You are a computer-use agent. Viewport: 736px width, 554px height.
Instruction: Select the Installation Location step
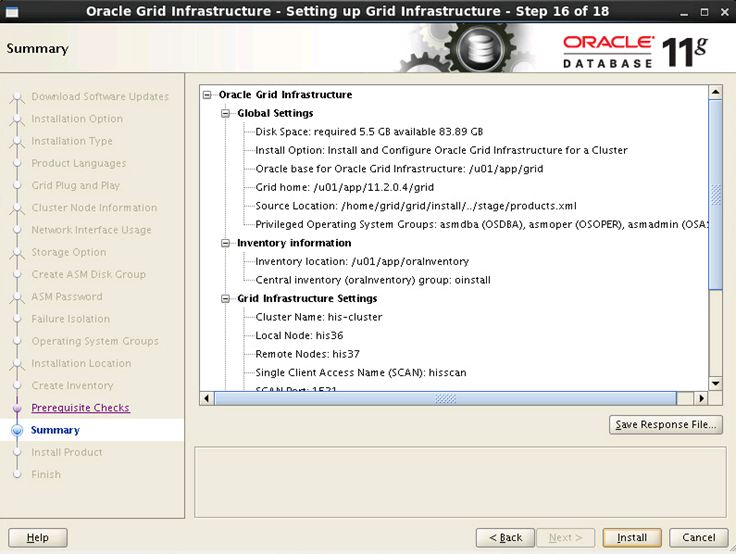[x=81, y=363]
